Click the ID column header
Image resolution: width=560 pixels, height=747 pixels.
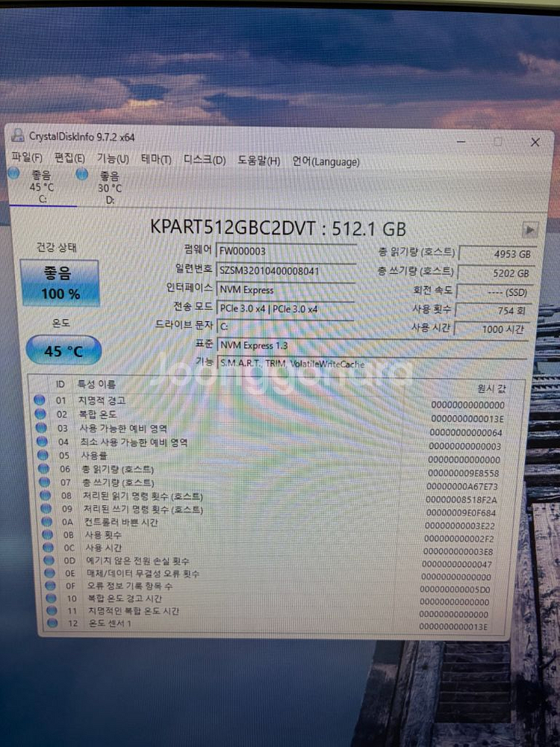tap(60, 384)
